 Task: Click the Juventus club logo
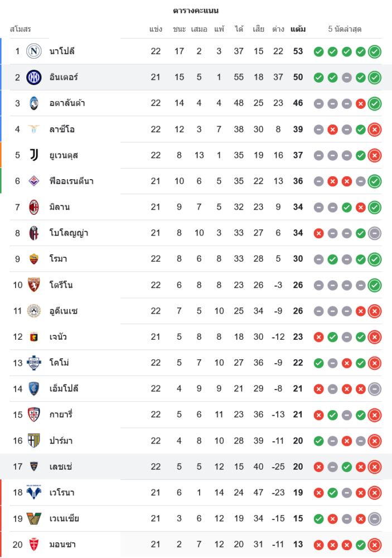pos(34,155)
